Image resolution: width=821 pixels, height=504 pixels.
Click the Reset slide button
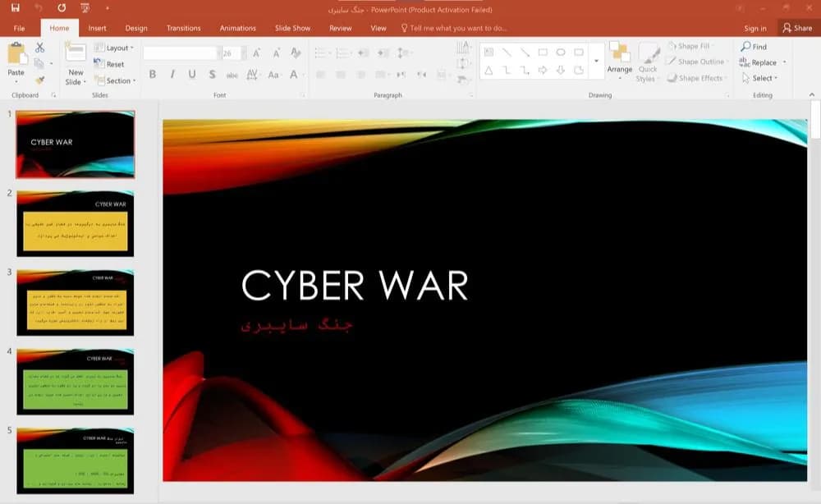click(109, 64)
